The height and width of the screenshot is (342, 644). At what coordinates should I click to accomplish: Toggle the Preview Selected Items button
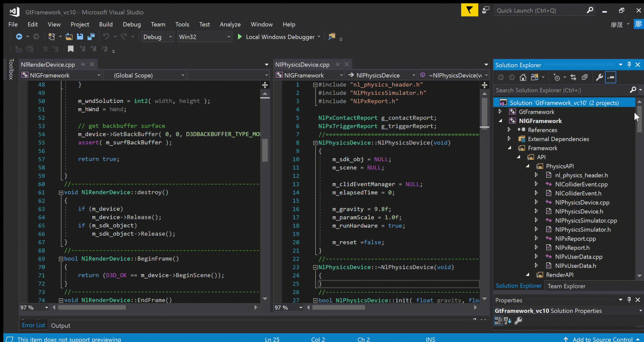pyautogui.click(x=611, y=77)
